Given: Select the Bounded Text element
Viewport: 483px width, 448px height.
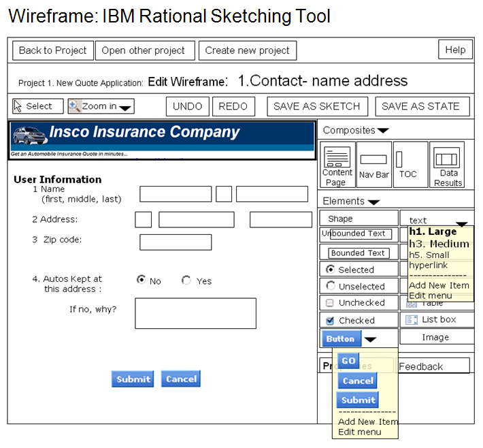Looking at the screenshot, I should coord(358,253).
